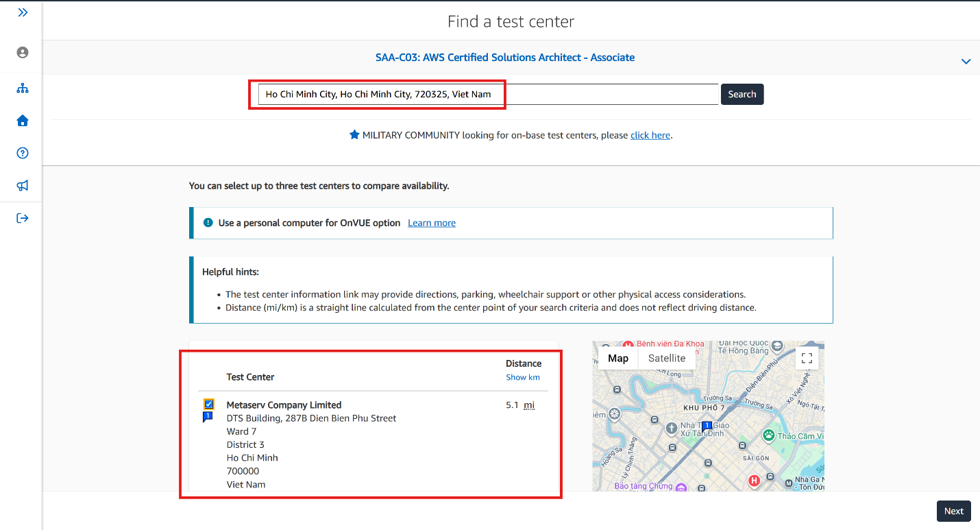Click the sign out icon in sidebar
The image size is (980, 530).
pos(23,218)
